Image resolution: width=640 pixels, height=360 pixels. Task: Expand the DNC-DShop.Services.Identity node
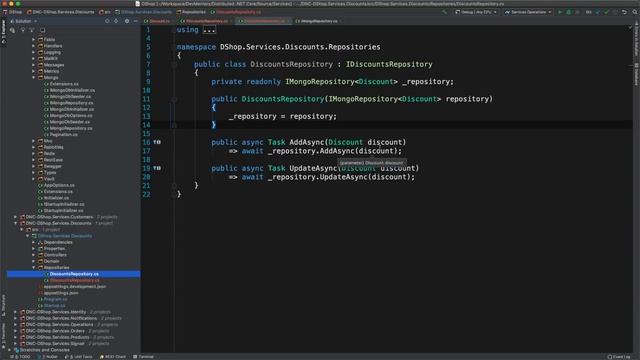click(x=16, y=312)
